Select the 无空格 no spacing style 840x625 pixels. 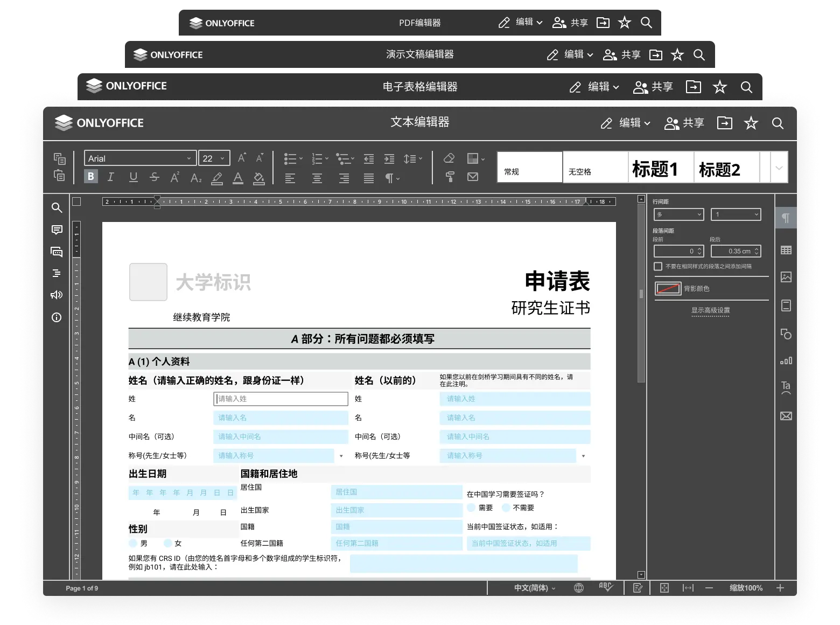pyautogui.click(x=596, y=167)
